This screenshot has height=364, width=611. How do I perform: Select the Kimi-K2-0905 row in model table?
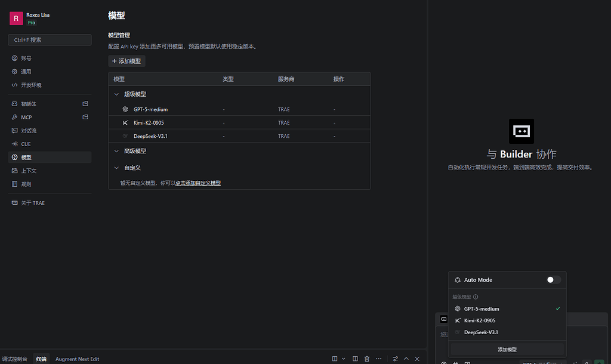(239, 122)
